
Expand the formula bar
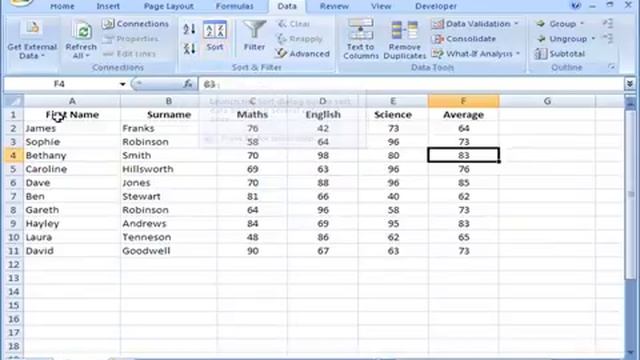630,84
